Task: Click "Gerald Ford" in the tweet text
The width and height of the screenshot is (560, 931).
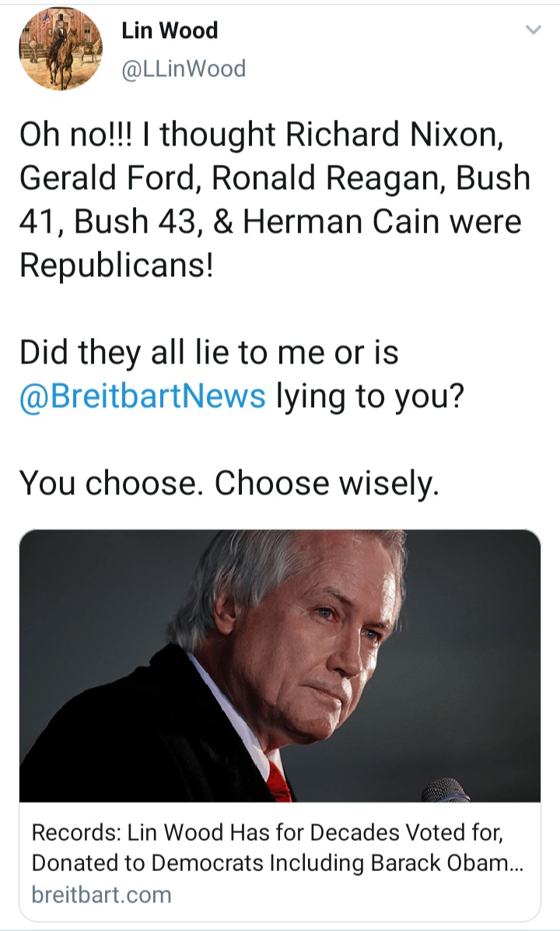Action: [107, 178]
